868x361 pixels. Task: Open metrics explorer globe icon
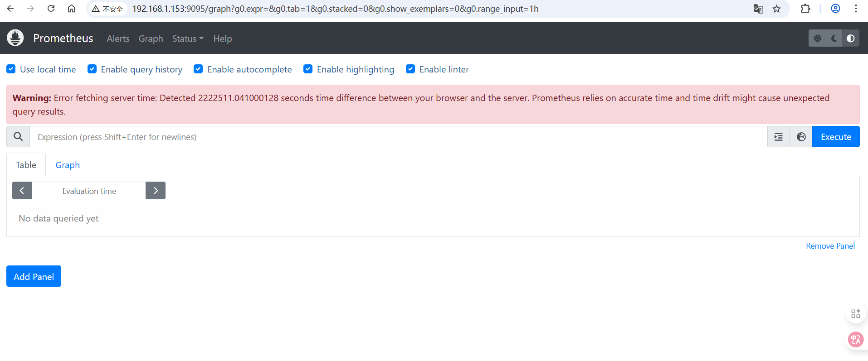click(x=801, y=137)
